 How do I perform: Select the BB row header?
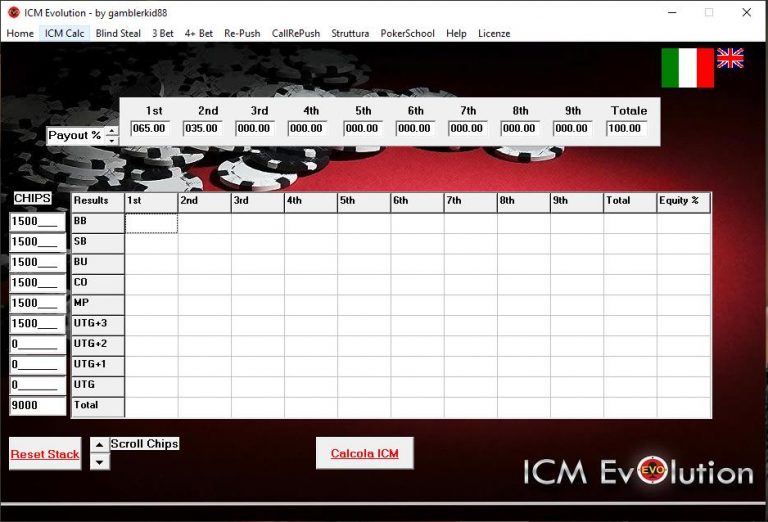pos(98,223)
